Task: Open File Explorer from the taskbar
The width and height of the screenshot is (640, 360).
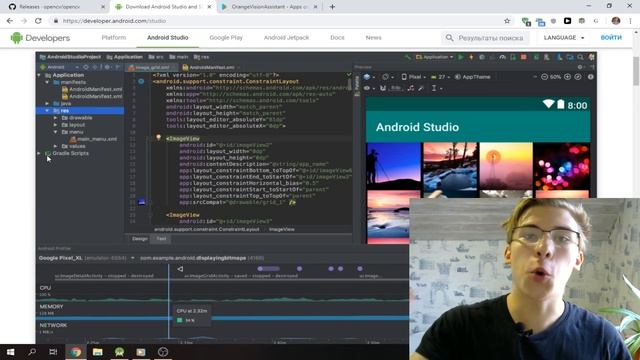Action: tap(97, 352)
